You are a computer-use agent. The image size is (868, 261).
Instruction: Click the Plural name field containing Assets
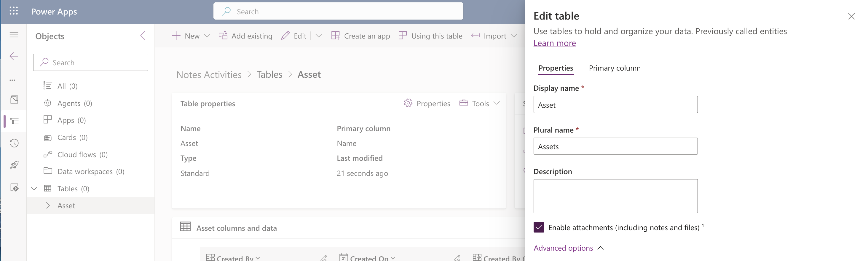[615, 146]
